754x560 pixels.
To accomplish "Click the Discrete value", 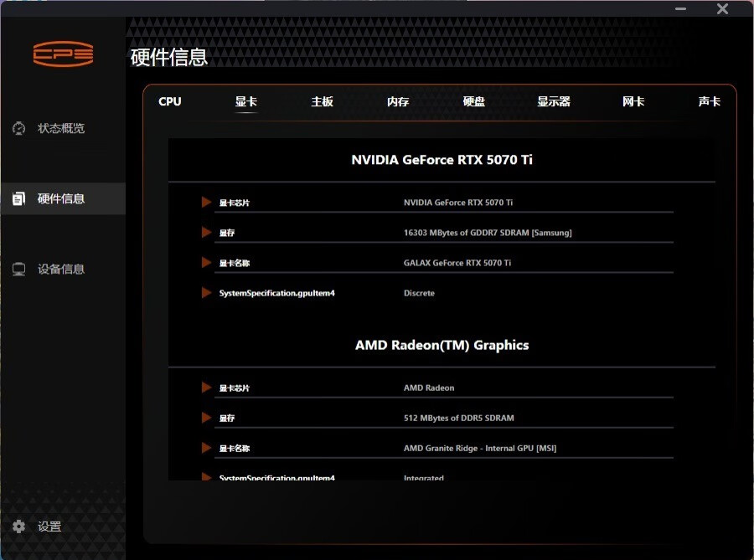I will click(x=419, y=293).
